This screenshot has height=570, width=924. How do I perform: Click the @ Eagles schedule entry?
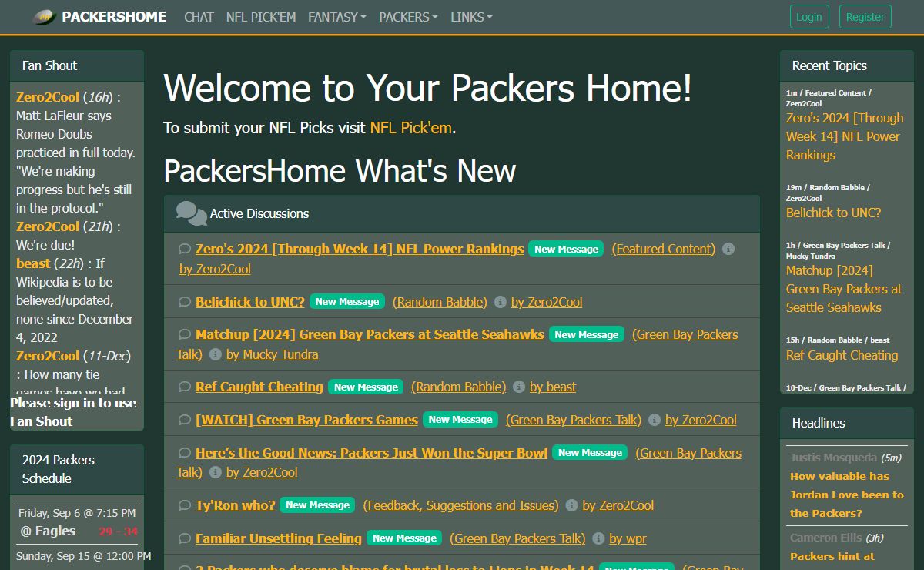coord(48,531)
